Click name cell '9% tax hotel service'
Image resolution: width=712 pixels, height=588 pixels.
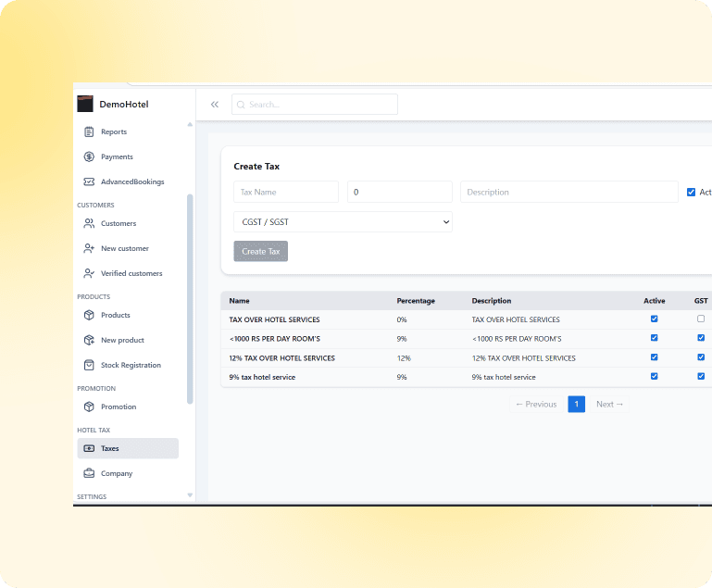coord(262,377)
